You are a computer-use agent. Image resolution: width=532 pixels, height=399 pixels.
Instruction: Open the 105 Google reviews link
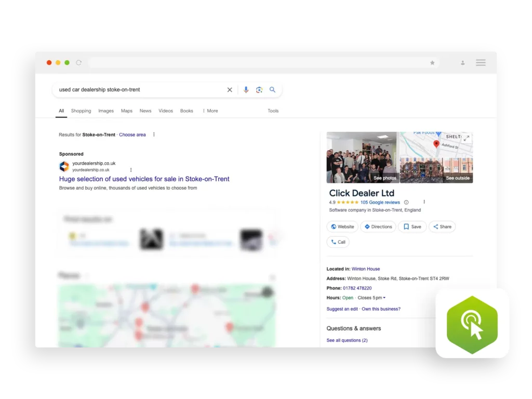[380, 202]
